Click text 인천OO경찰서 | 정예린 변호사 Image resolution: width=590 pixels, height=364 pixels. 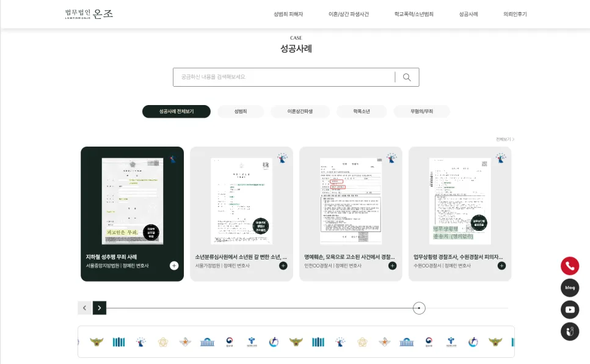click(x=333, y=266)
